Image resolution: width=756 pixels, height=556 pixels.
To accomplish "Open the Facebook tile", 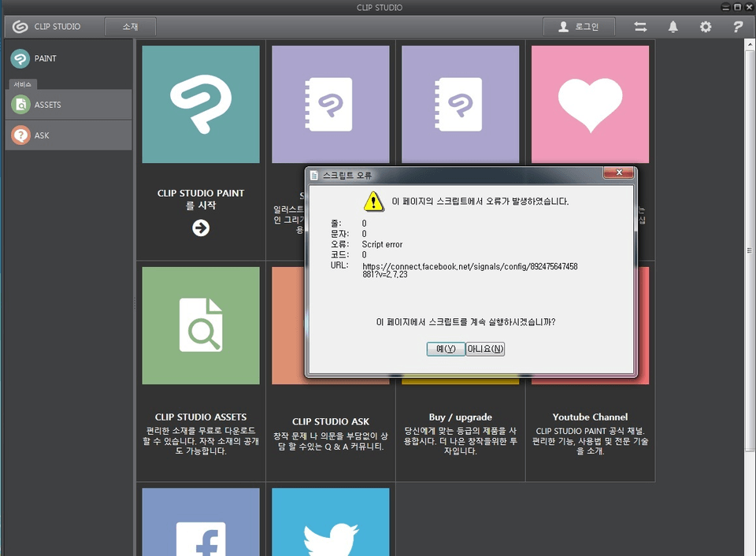I will 201,522.
